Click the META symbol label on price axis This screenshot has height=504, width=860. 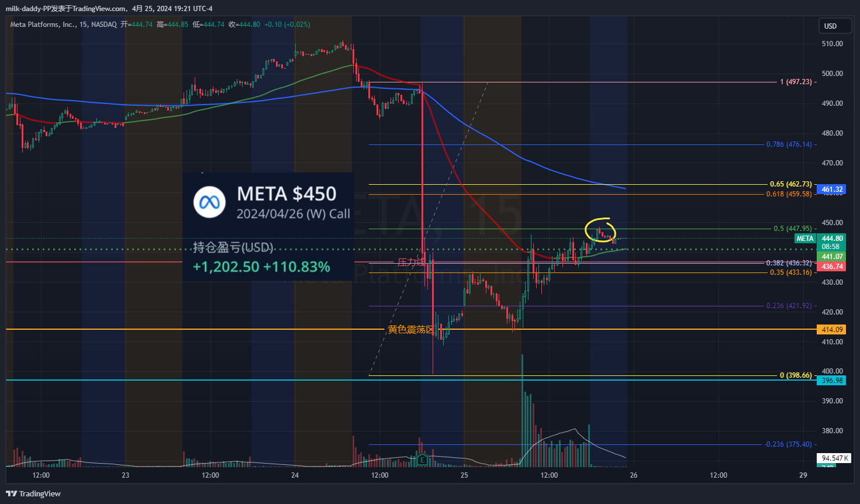pyautogui.click(x=805, y=238)
